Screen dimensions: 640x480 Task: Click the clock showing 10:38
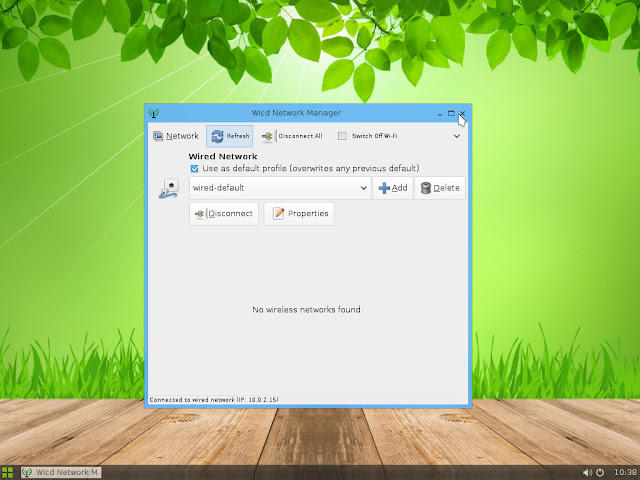coord(625,473)
